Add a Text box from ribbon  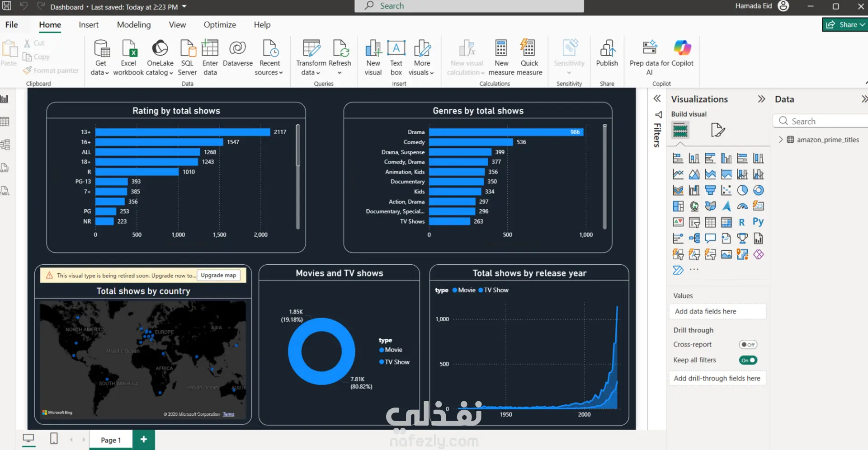(396, 57)
